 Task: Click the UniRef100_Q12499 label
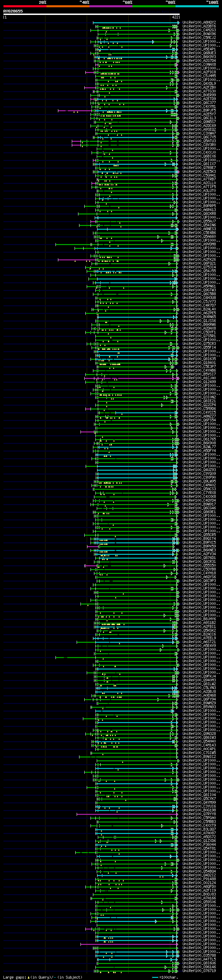coord(199,382)
